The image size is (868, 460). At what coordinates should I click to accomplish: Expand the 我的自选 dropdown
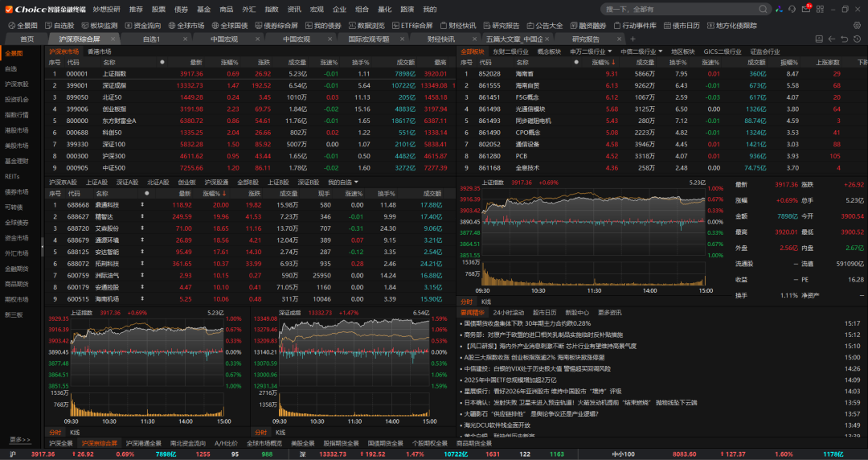356,183
